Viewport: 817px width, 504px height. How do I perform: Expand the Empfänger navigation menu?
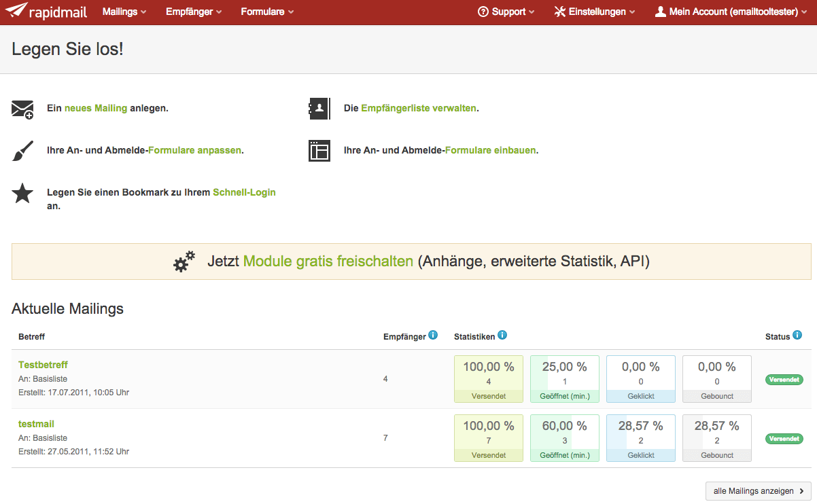(x=194, y=12)
